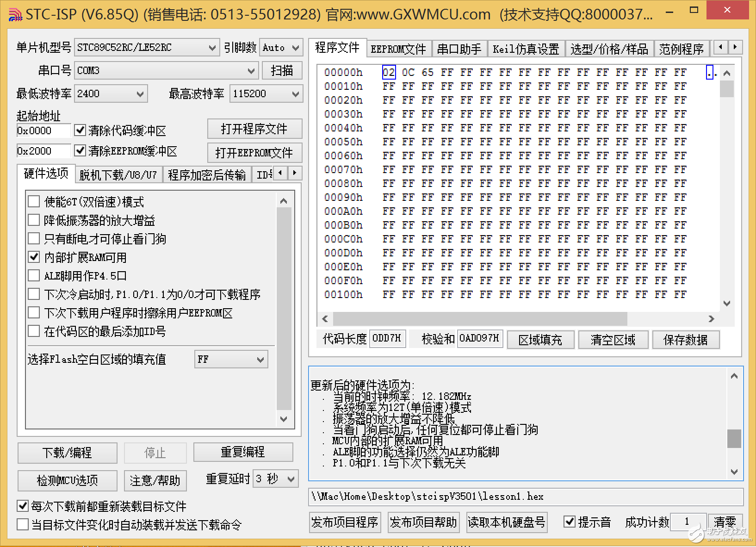Switch to 范例程序 tab

(682, 49)
